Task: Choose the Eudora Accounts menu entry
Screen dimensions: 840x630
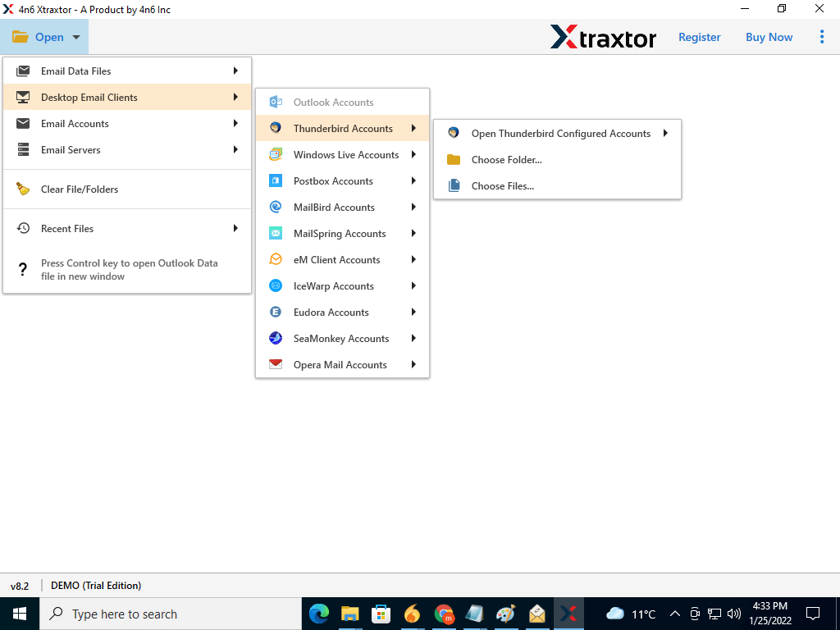Action: [x=331, y=313]
